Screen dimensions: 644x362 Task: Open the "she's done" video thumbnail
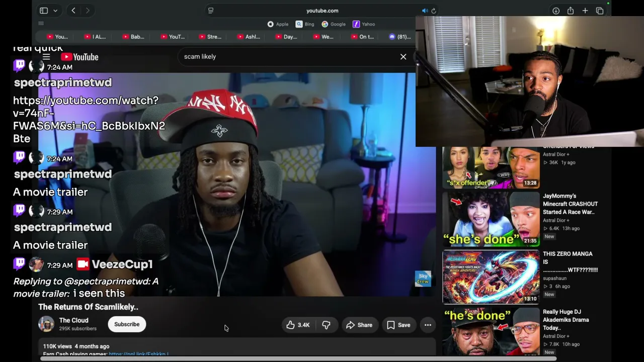(491, 219)
